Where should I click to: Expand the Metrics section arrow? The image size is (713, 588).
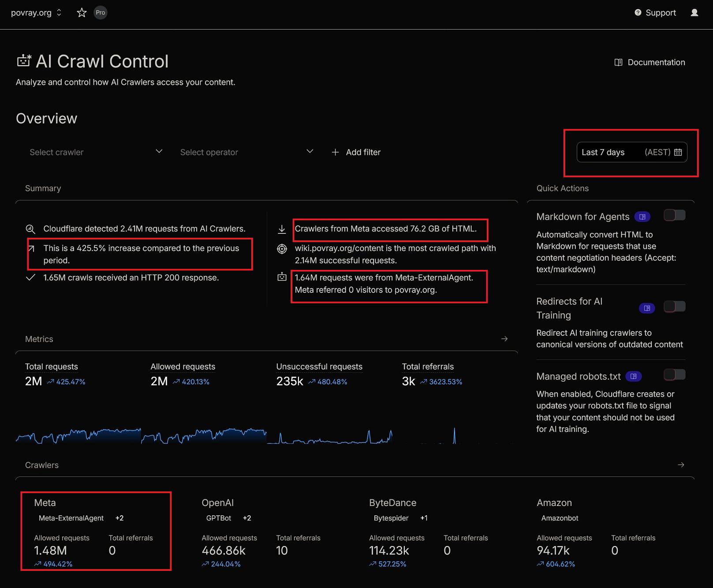click(504, 339)
